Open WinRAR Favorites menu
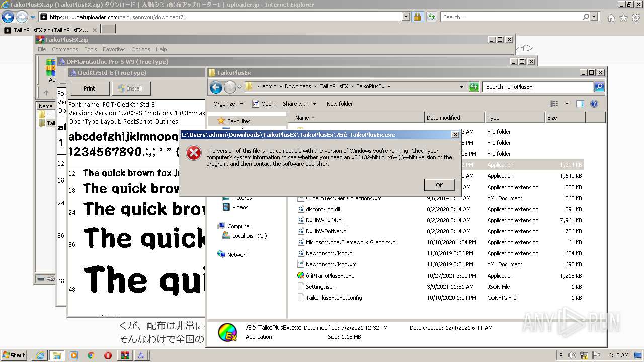 [114, 49]
